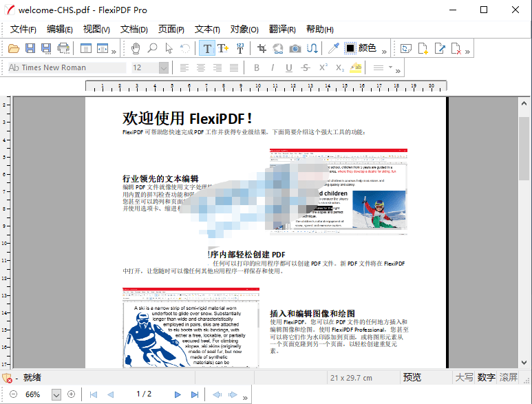This screenshot has width=532, height=404.
Task: Print the document via the printer icon
Action: point(63,48)
